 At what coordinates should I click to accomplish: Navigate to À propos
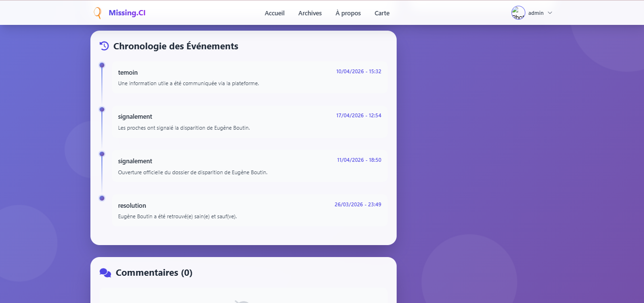(348, 13)
